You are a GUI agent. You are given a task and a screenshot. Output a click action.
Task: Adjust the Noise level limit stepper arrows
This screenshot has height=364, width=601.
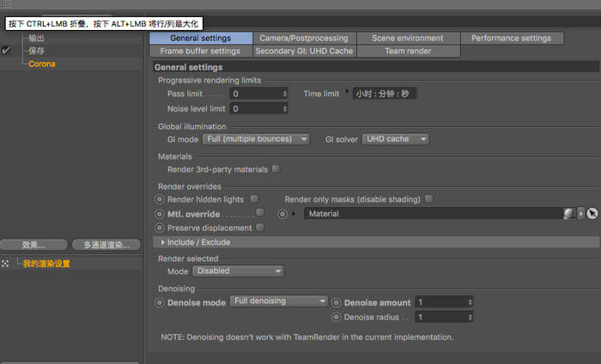285,109
